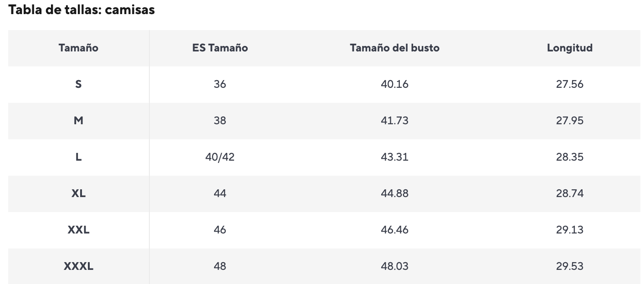The height and width of the screenshot is (284, 644).
Task: Select the XXXL size row label
Action: [78, 266]
